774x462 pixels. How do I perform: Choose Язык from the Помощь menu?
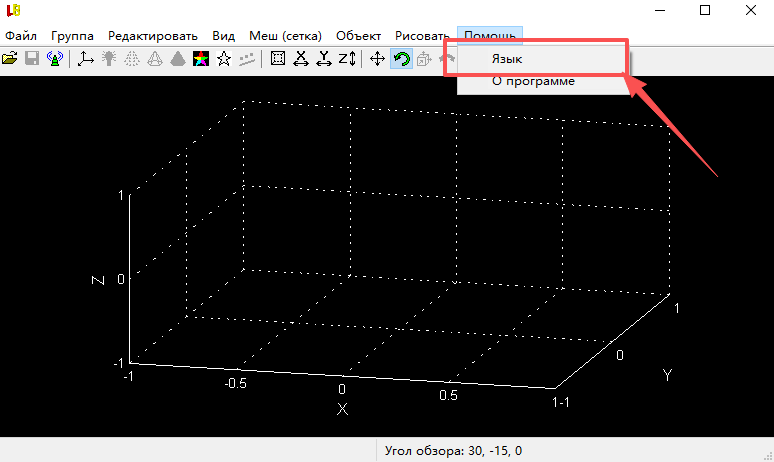click(507, 59)
